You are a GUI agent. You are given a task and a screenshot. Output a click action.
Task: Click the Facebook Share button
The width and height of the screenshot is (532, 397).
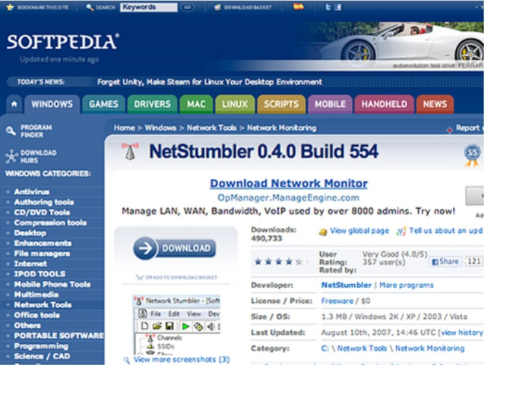[x=445, y=262]
